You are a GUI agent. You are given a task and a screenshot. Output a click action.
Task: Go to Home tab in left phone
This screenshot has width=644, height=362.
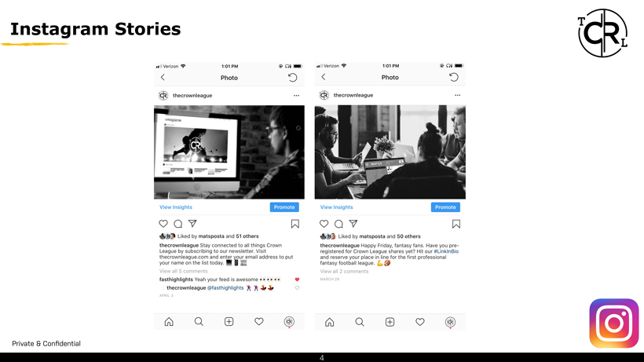pyautogui.click(x=169, y=322)
